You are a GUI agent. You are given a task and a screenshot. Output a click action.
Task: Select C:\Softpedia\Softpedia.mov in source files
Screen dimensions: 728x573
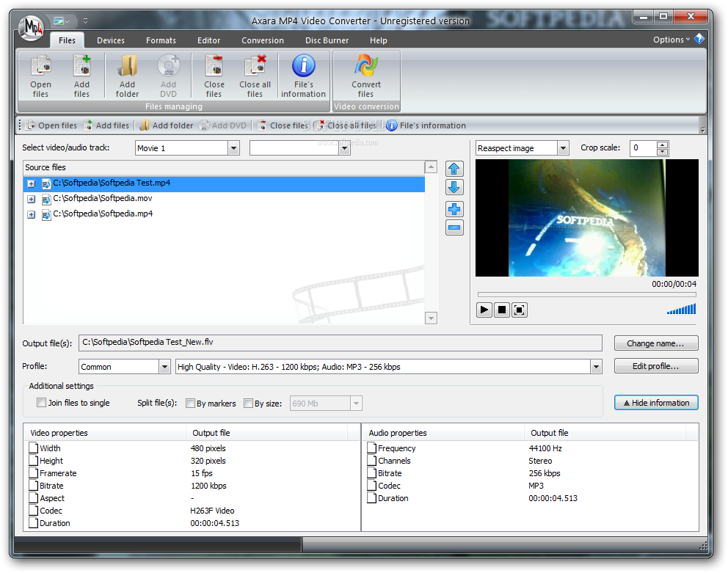(x=224, y=199)
